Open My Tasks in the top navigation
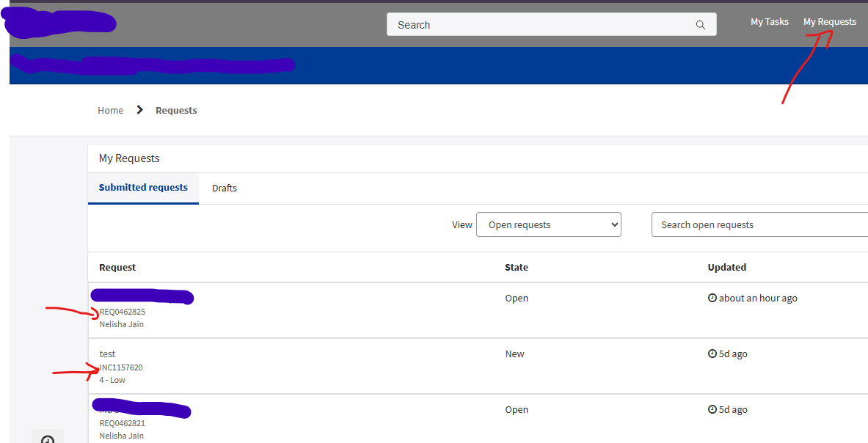The width and height of the screenshot is (868, 443). [x=769, y=22]
